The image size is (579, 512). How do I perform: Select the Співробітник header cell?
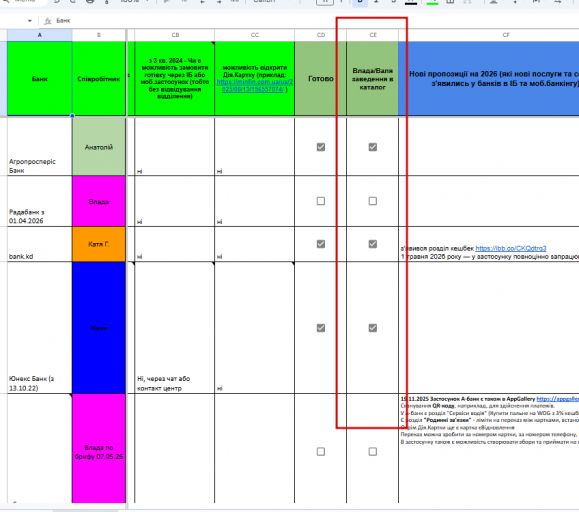click(x=99, y=79)
